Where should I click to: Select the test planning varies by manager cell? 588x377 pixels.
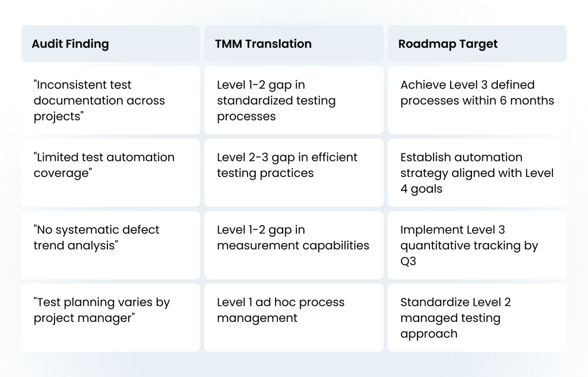coord(111,318)
